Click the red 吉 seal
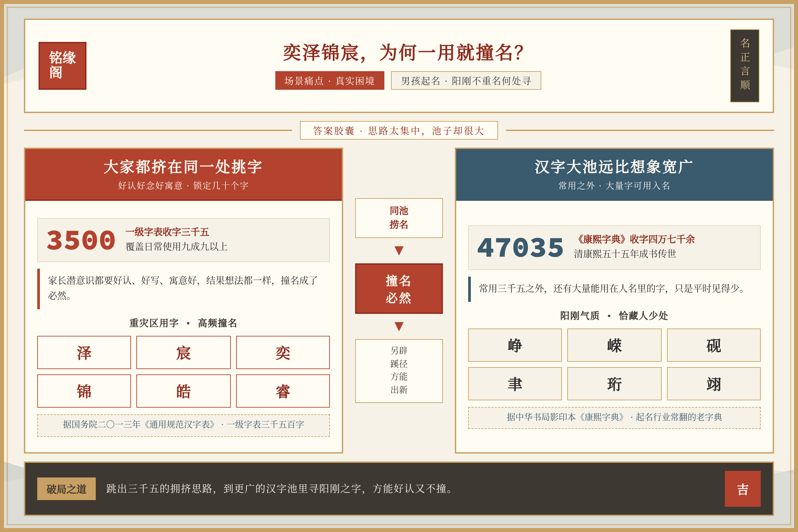The image size is (798, 532). tap(743, 488)
